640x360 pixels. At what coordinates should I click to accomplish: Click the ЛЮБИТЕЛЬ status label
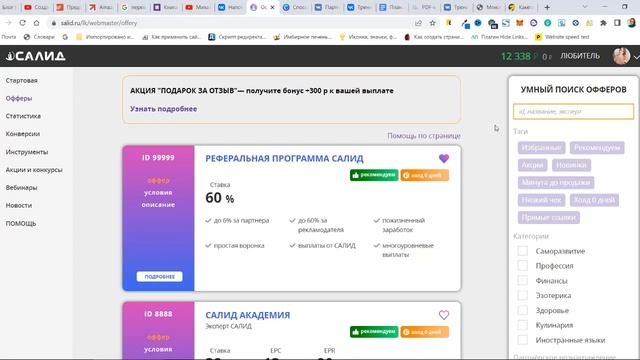tap(580, 56)
